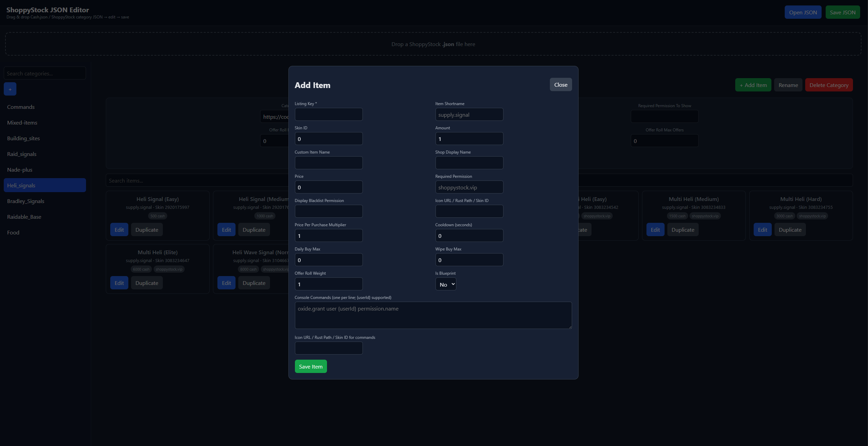Click the Delete Category button

point(829,85)
